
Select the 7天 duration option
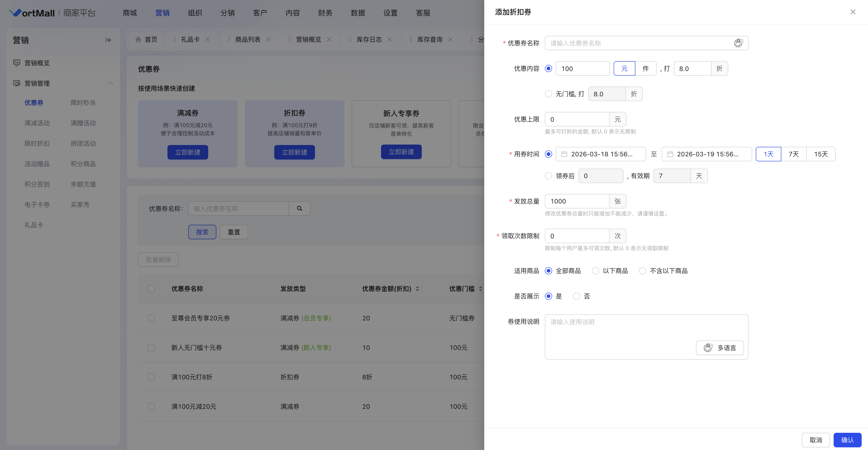(x=794, y=154)
